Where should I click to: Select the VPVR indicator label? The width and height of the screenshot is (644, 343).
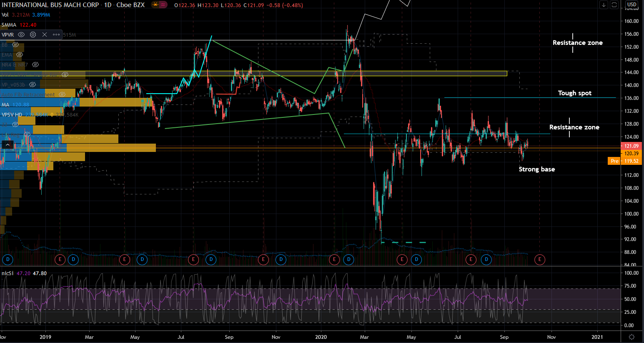click(8, 35)
